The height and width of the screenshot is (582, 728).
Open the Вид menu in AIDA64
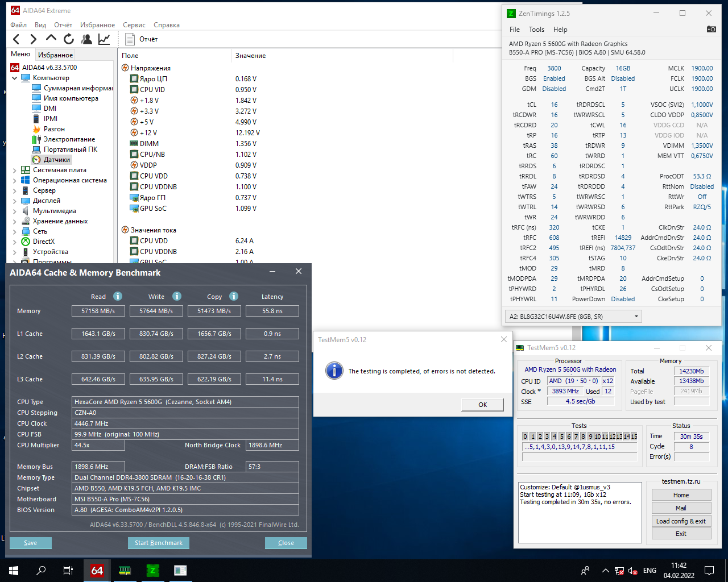[40, 25]
